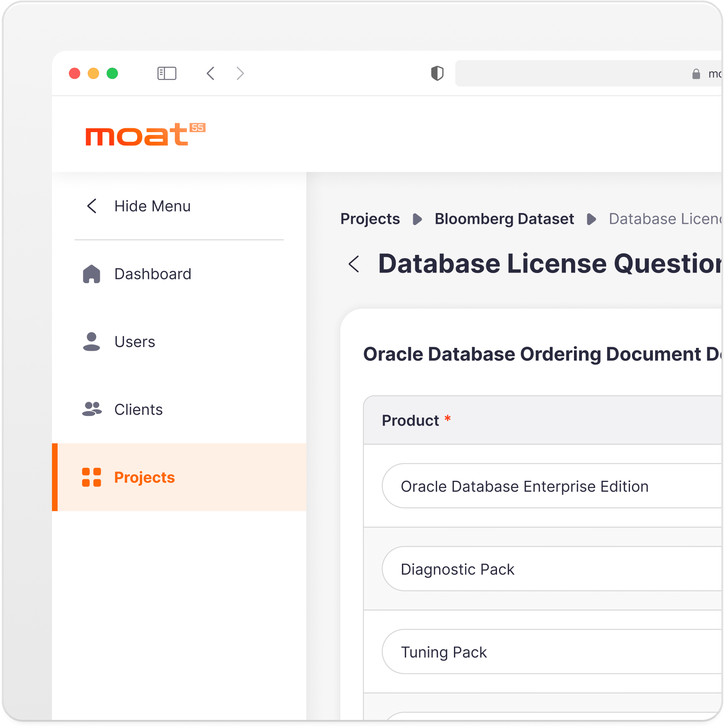This screenshot has width=725, height=728.
Task: Open the Clients section in the sidebar
Action: click(x=138, y=409)
